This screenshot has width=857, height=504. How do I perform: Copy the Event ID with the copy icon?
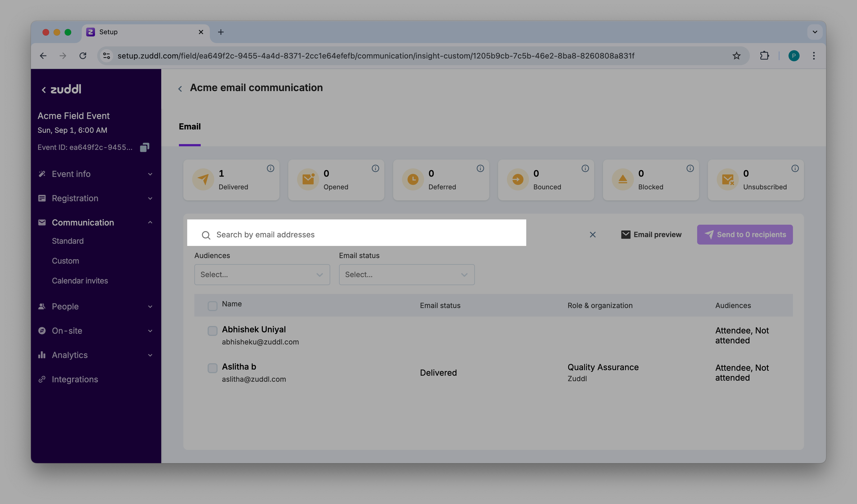[x=144, y=147]
